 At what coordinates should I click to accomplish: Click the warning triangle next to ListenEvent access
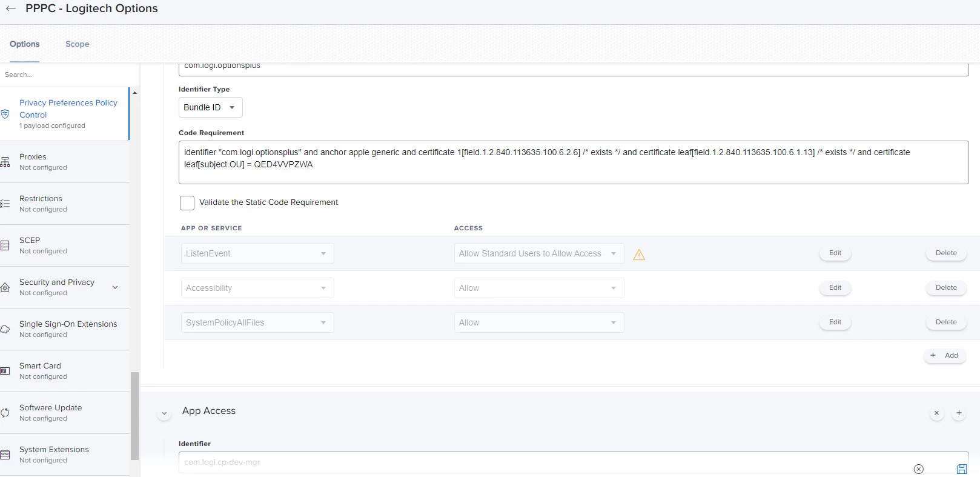(x=639, y=255)
